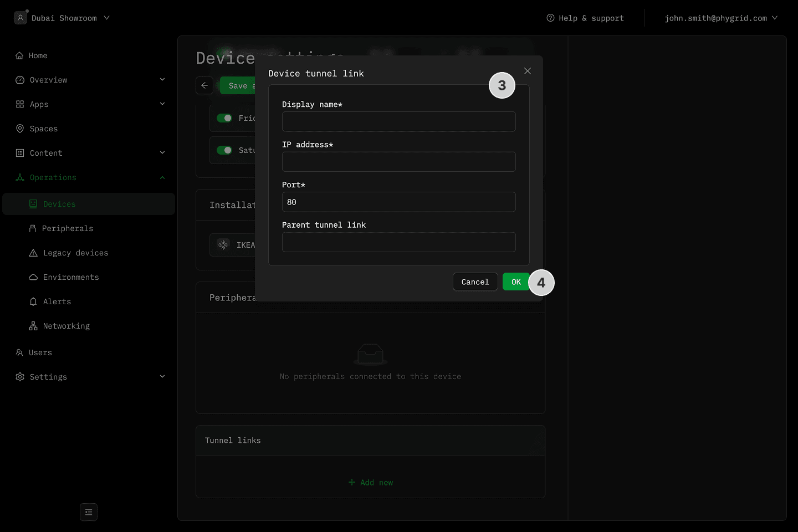Viewport: 798px width, 532px height.
Task: Toggle the Saturday schedule switch
Action: 224,150
